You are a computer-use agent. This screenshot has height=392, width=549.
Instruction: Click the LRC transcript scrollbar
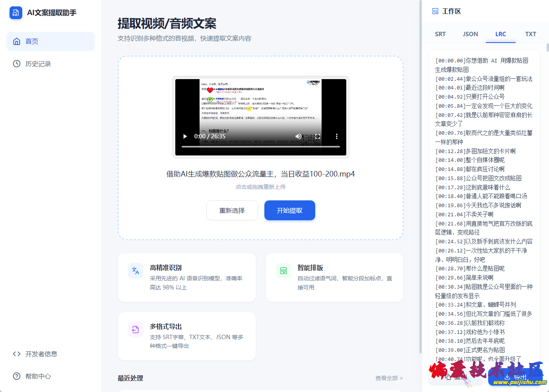(547, 48)
